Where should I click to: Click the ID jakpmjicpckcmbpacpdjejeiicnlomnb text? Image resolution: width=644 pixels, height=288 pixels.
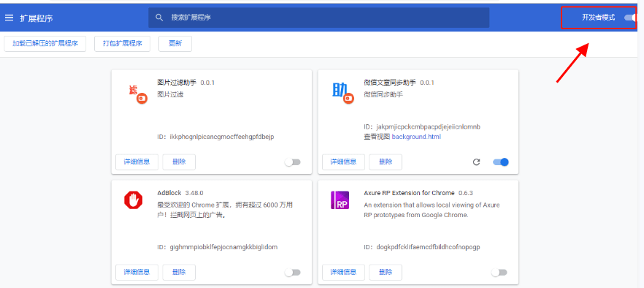click(x=422, y=126)
